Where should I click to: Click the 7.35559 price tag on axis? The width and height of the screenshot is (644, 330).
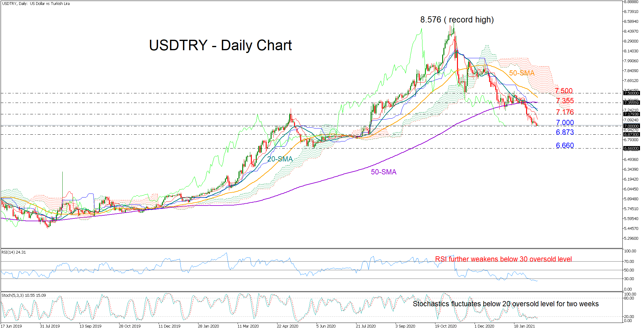(x=631, y=103)
